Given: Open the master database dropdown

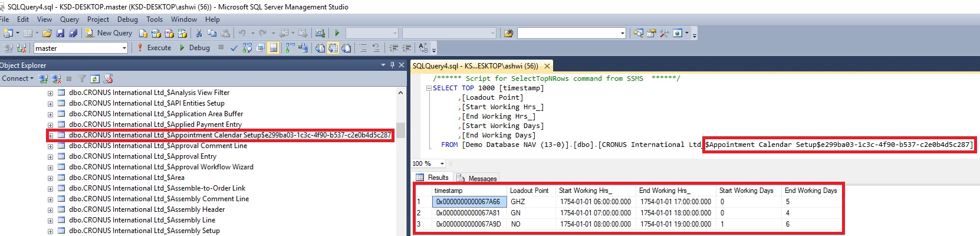Looking at the screenshot, I should (124, 48).
